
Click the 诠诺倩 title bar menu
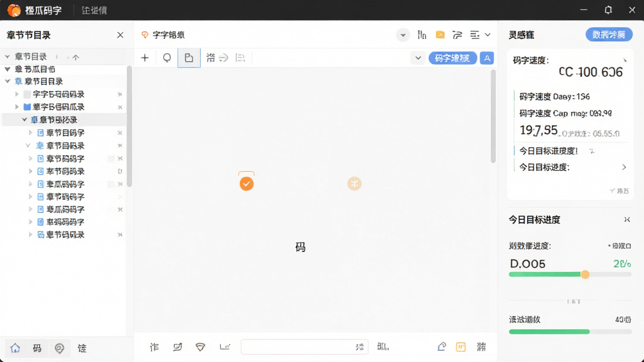(94, 10)
